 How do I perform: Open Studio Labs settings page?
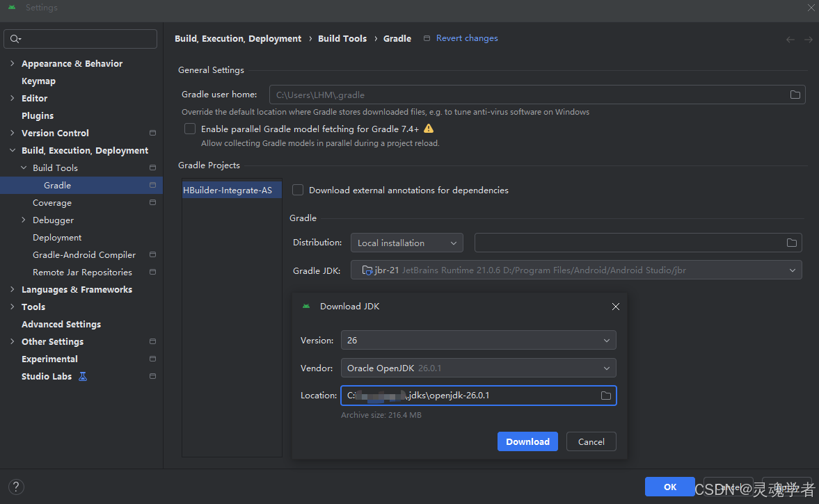pos(47,376)
